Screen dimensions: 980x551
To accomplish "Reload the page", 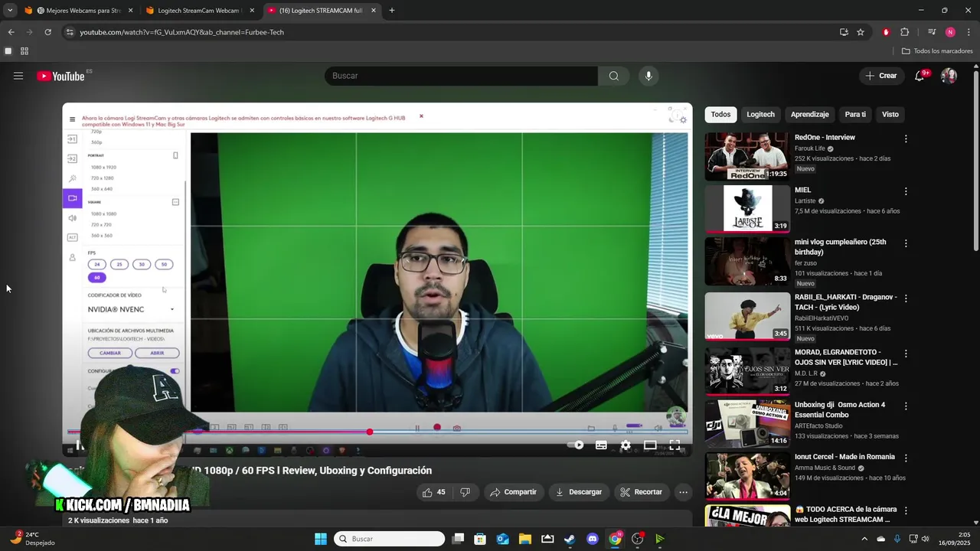I will tap(47, 32).
